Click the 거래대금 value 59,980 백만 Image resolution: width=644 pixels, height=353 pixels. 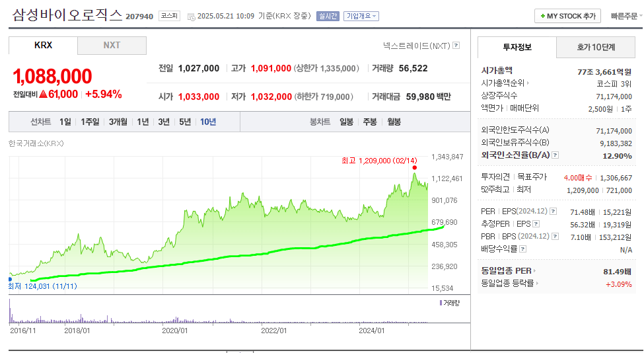(429, 97)
